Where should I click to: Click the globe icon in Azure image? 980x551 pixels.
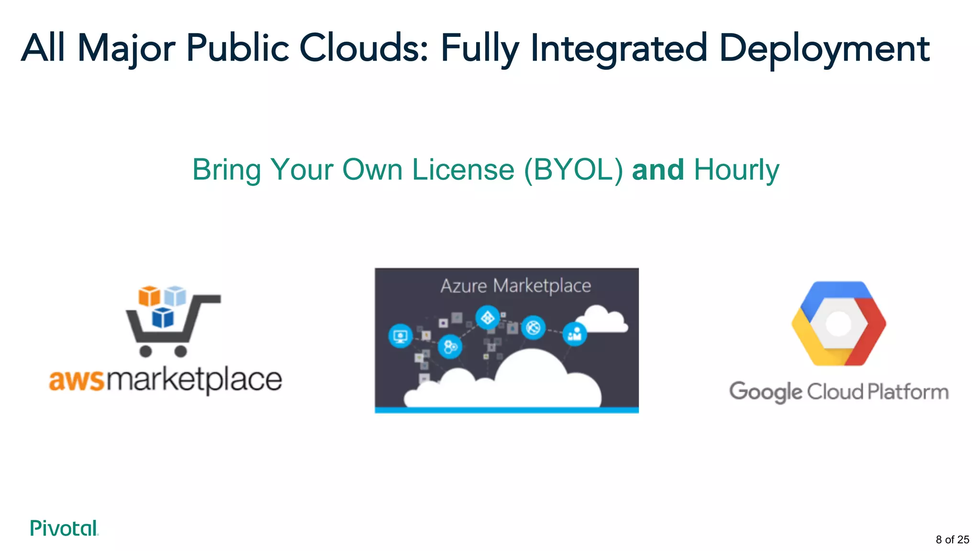point(533,328)
